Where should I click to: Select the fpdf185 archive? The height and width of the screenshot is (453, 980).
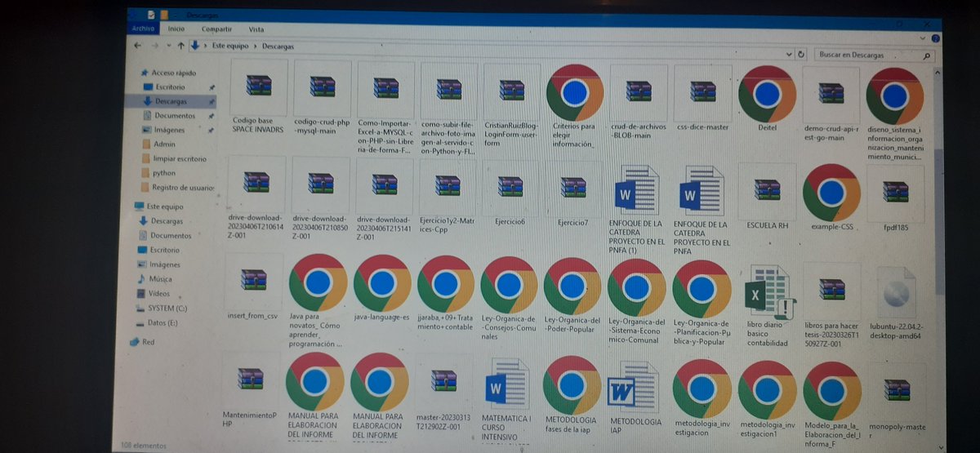[895, 198]
